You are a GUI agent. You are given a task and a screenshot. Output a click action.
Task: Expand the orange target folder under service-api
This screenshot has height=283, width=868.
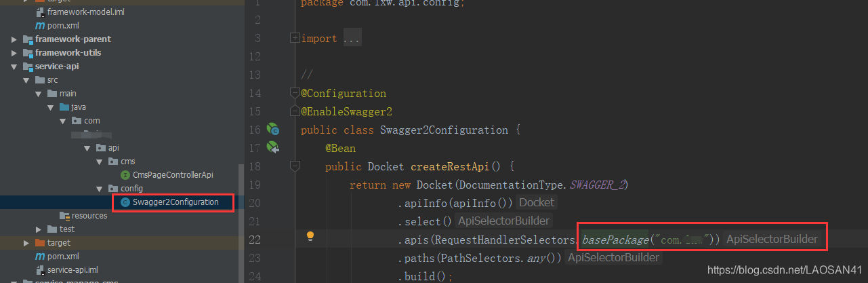pos(26,243)
